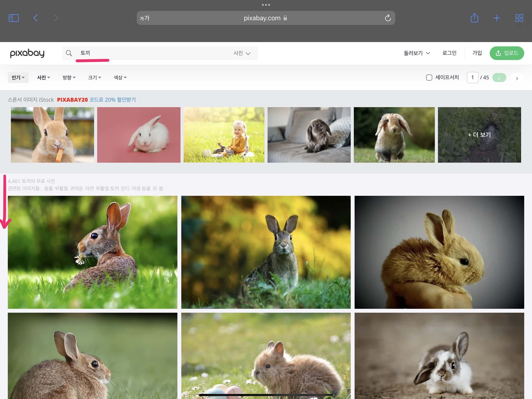The height and width of the screenshot is (399, 532).
Task: Edit the page number field
Action: pos(472,78)
